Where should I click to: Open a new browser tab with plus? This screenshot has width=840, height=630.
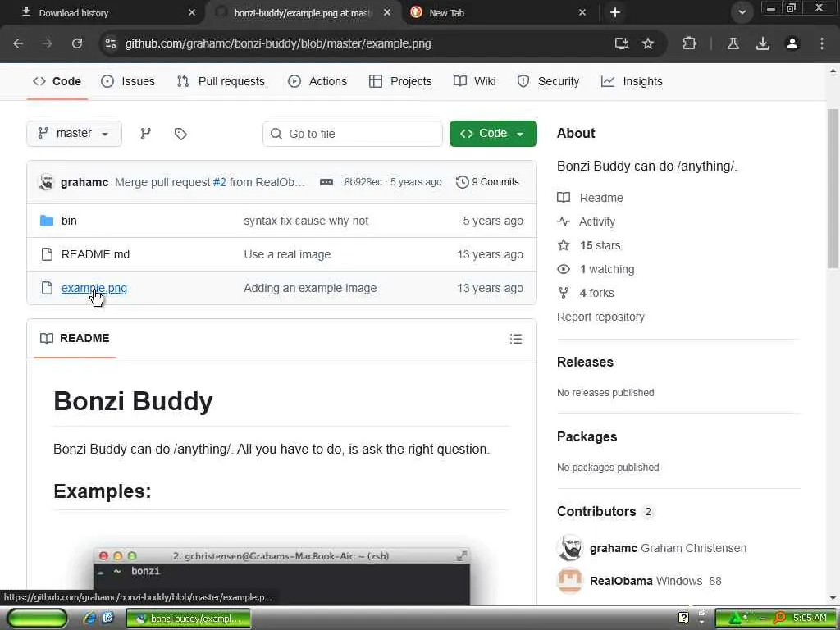tap(615, 12)
